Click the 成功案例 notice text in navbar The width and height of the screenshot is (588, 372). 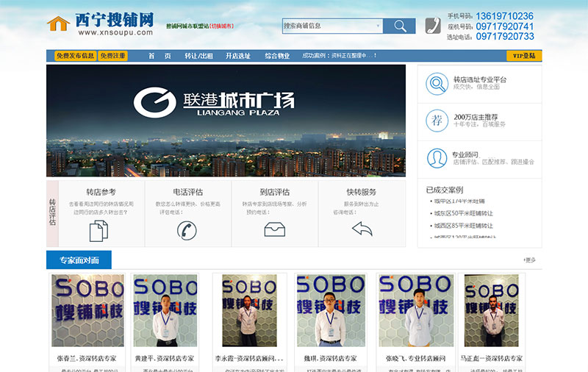[339, 55]
